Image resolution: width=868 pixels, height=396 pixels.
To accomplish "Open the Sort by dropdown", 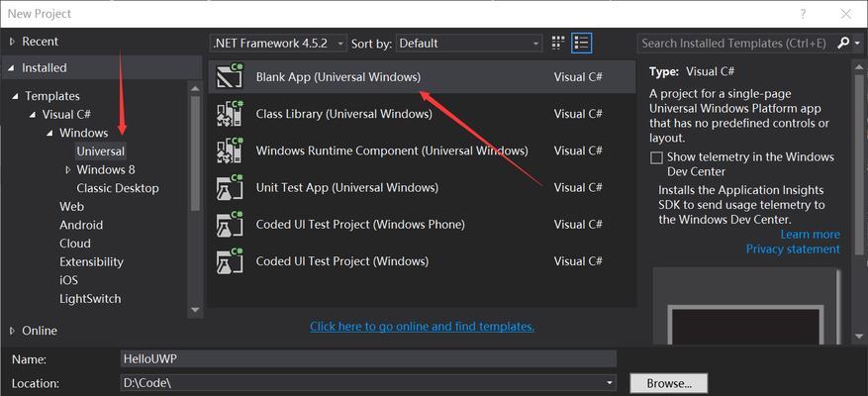I will click(469, 44).
